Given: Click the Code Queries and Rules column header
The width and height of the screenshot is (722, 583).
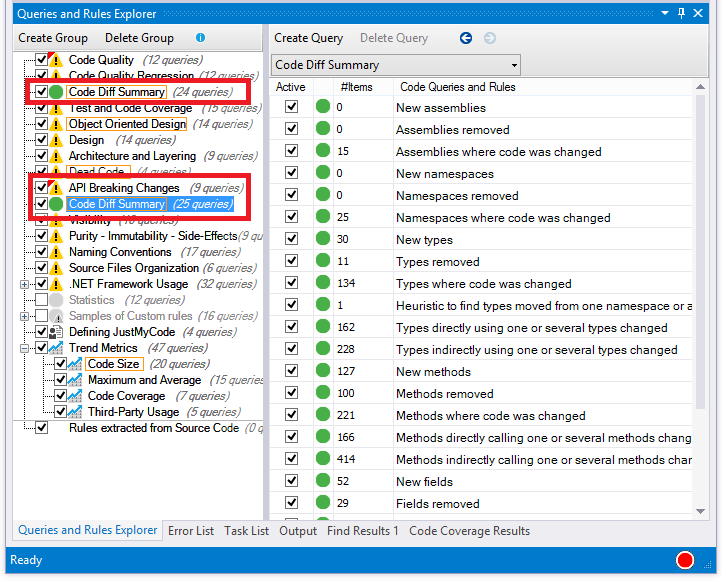Looking at the screenshot, I should 458,87.
